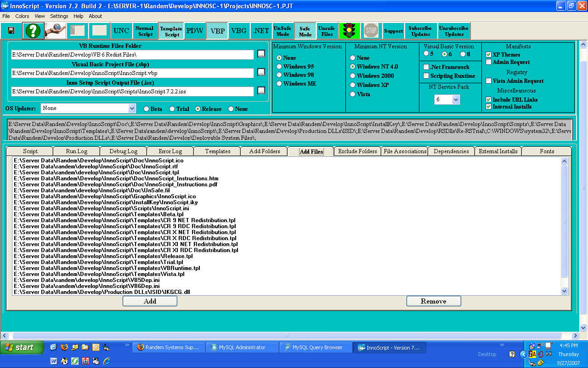
Task: Select Windows 98 as minimum Windows version
Action: tap(279, 75)
